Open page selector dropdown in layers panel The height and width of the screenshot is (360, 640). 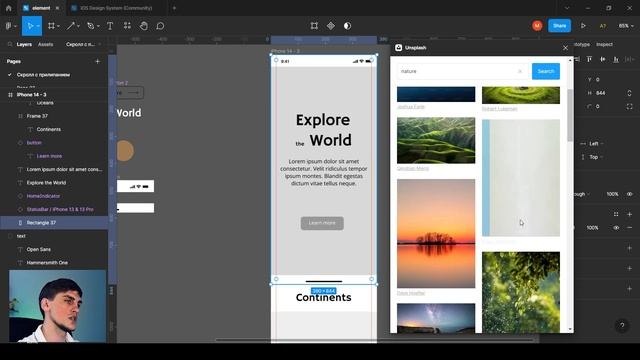click(83, 44)
